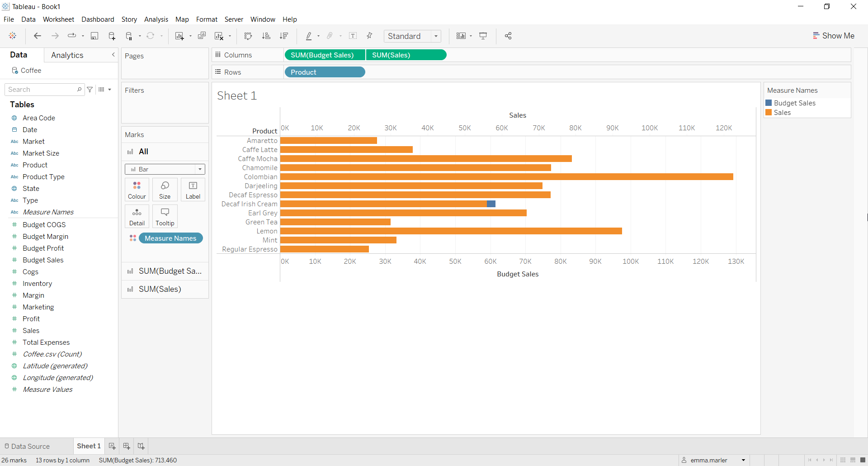
Task: Click the New Worksheet toolbar icon
Action: point(179,36)
